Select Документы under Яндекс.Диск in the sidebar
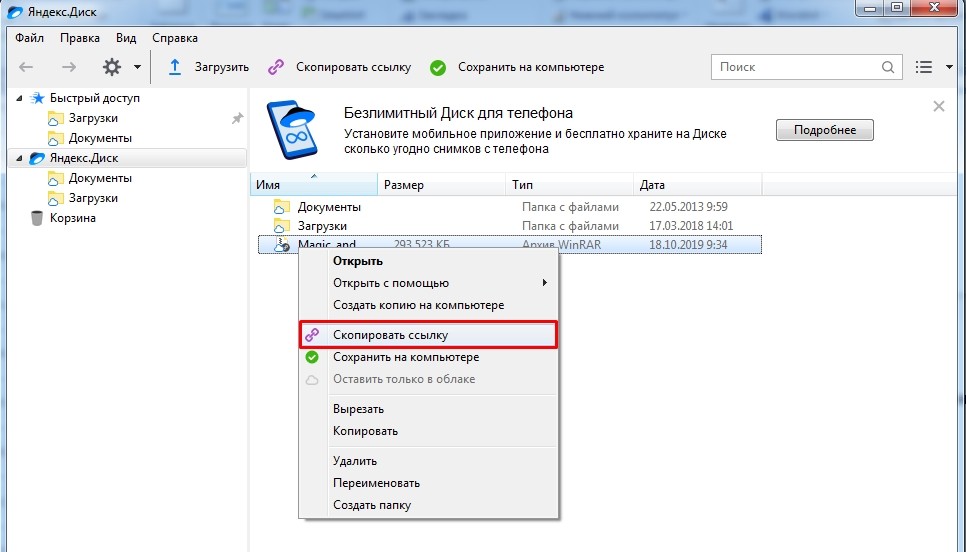 click(100, 178)
